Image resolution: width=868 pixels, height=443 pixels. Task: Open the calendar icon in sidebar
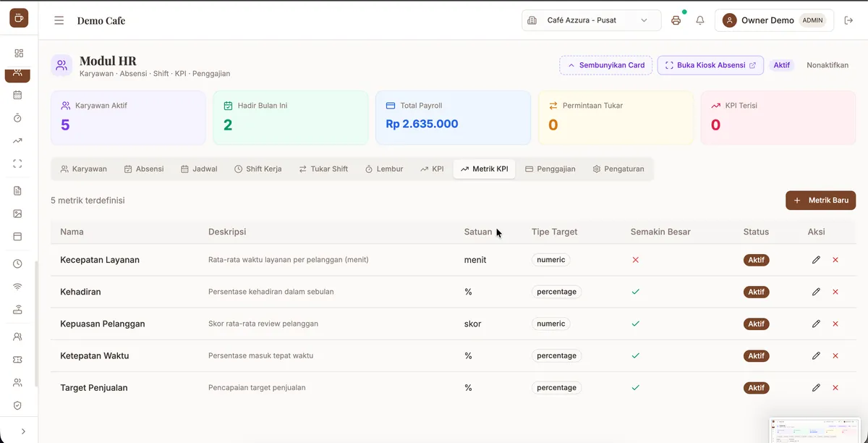pyautogui.click(x=18, y=95)
